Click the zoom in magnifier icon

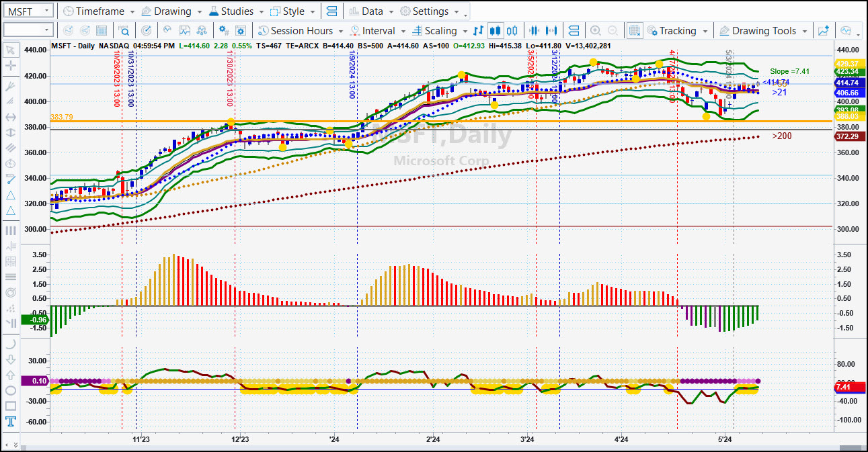[x=595, y=31]
